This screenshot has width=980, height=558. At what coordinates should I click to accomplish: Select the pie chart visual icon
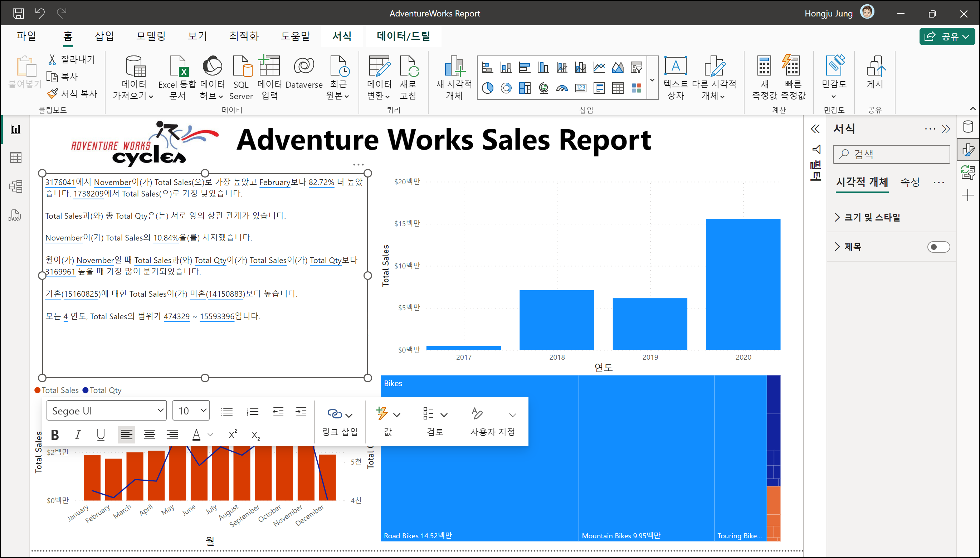tap(487, 88)
